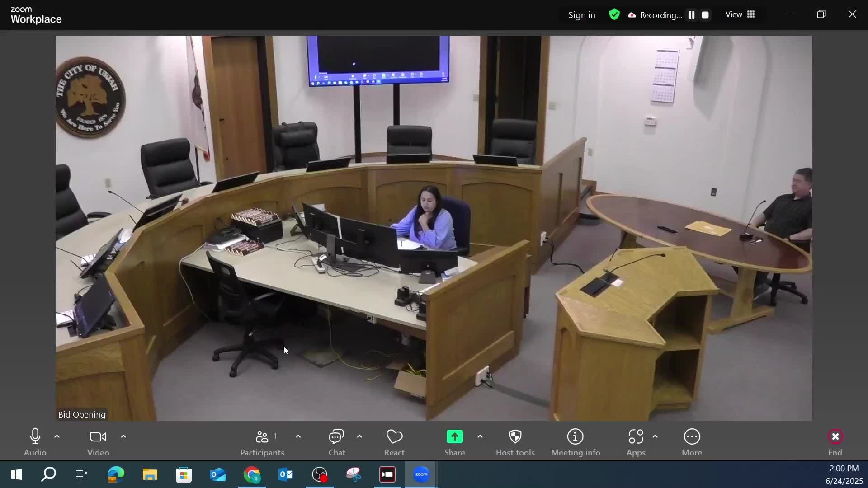868x488 pixels.
Task: Open Windows Search from the taskbar
Action: point(49,475)
